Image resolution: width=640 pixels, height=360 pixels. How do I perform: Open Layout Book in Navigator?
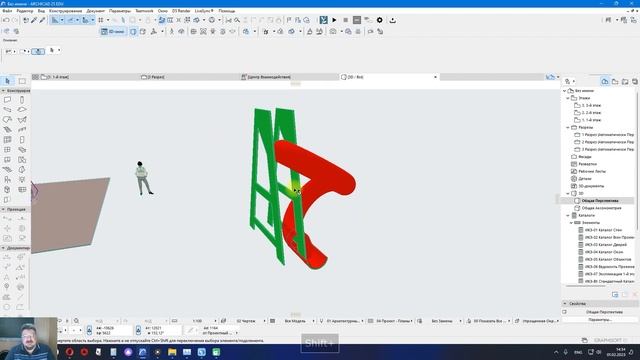click(x=625, y=82)
